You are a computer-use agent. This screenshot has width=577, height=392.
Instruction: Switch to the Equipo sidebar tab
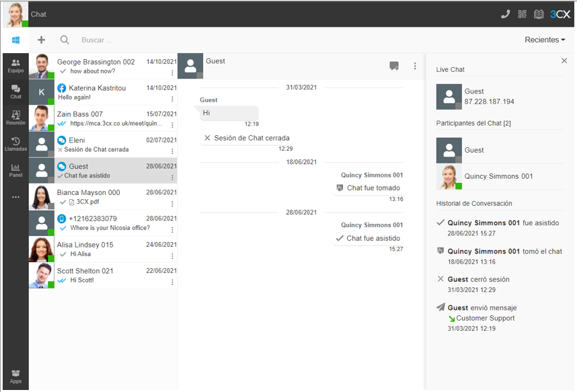pos(15,66)
